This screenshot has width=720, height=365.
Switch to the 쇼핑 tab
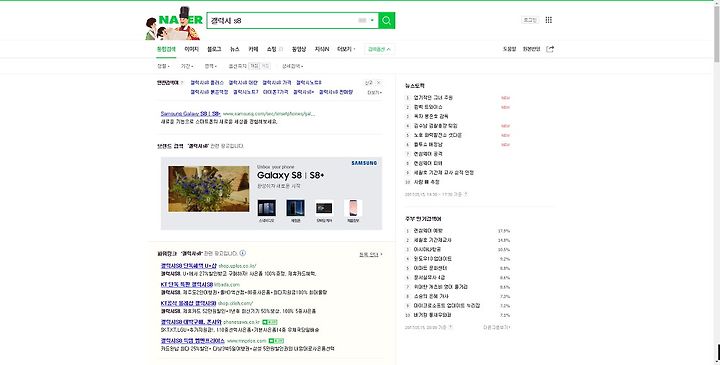coord(271,49)
